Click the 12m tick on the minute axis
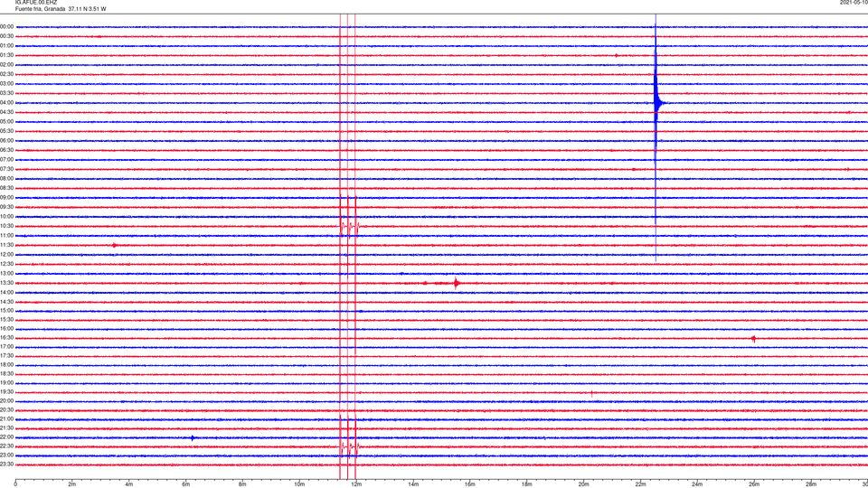868x488 pixels. [x=356, y=484]
